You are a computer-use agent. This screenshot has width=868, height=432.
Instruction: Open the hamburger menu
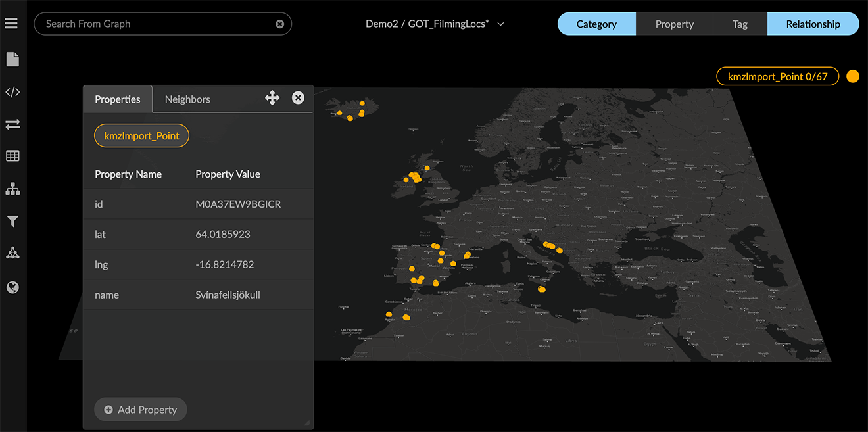11,24
